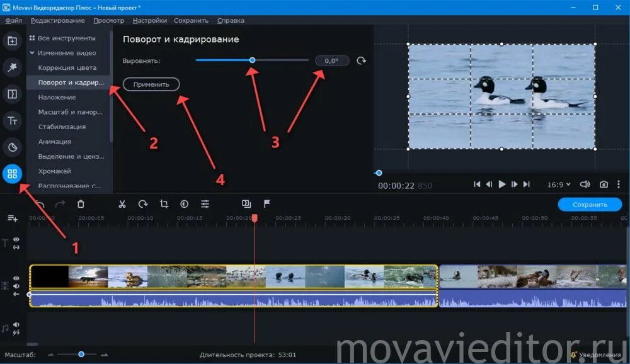
Task: Open the Редактирование menu
Action: click(x=58, y=21)
